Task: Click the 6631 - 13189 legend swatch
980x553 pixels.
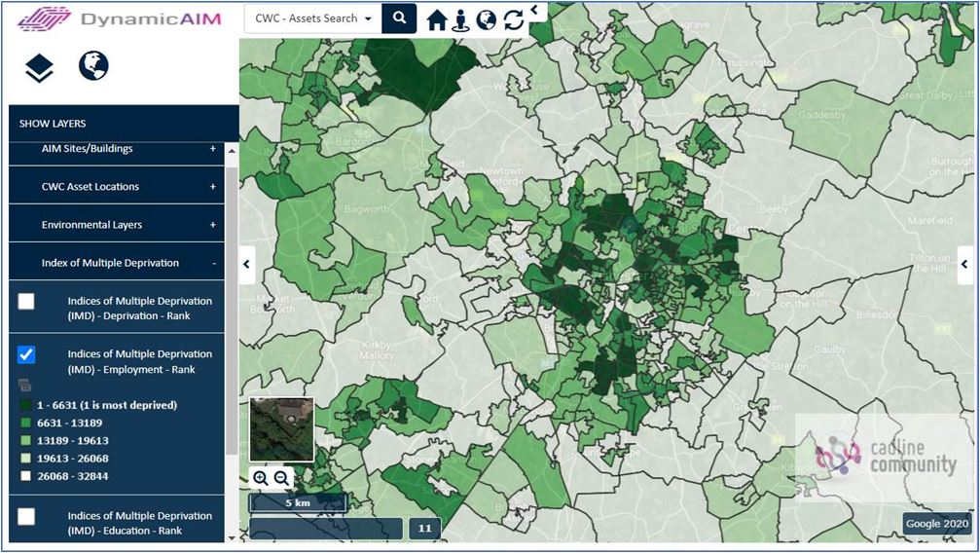Action: click(25, 423)
